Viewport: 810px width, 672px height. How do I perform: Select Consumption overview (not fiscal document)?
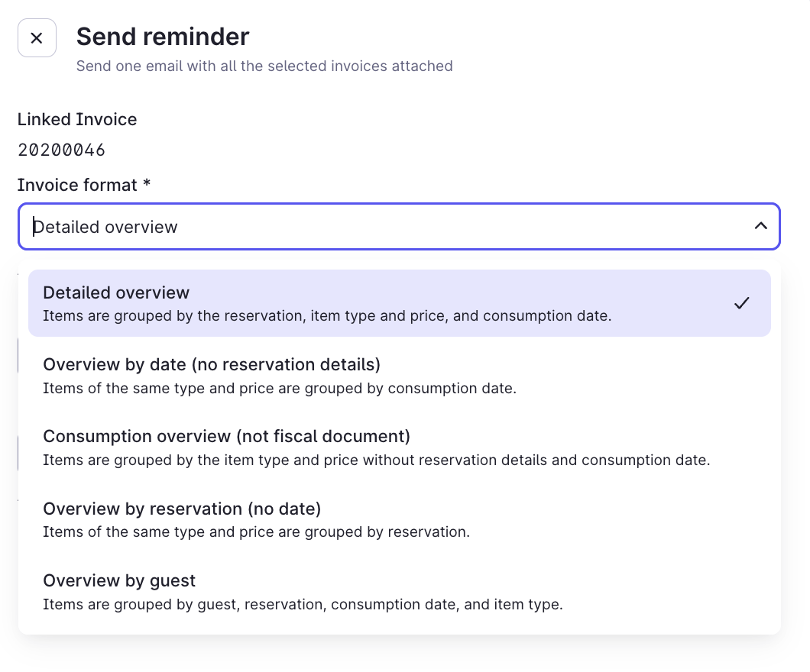(400, 447)
